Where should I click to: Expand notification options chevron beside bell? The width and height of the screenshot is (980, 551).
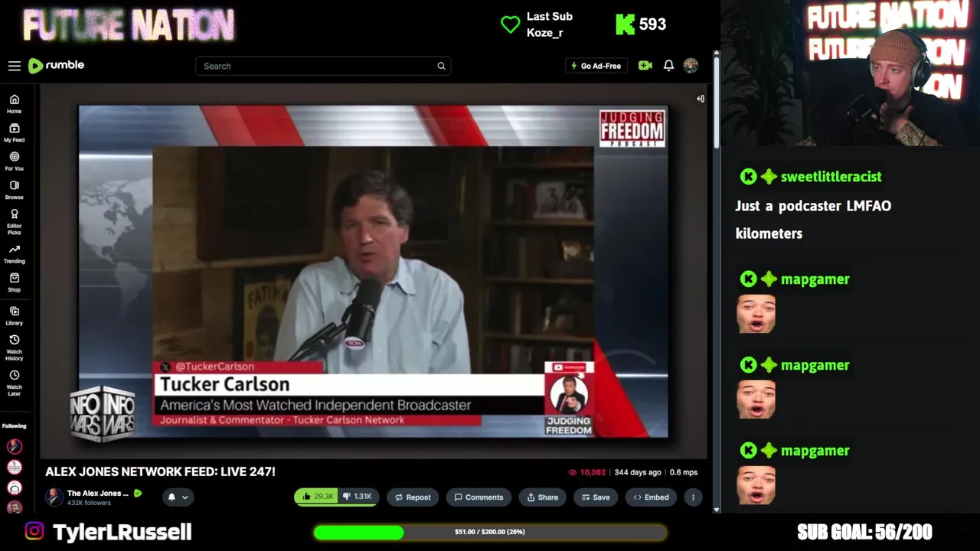pyautogui.click(x=185, y=497)
